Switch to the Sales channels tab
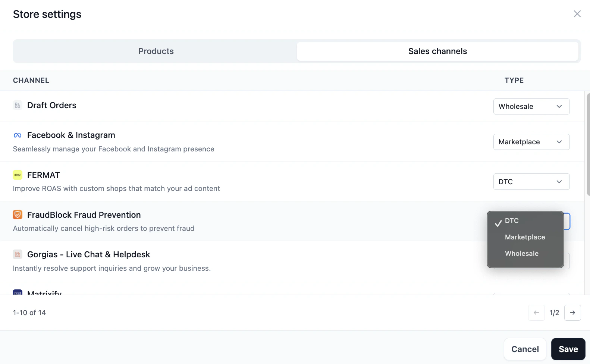590x364 pixels. click(437, 51)
